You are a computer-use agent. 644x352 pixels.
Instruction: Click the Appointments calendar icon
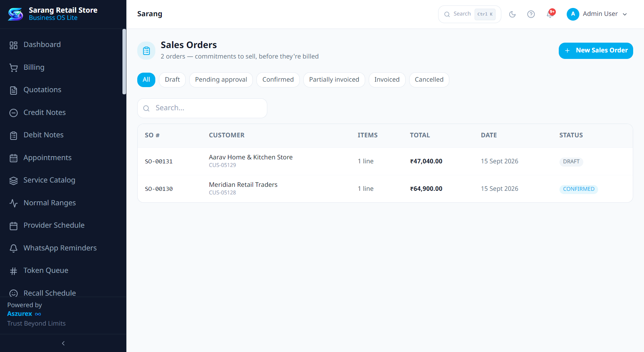pyautogui.click(x=13, y=158)
